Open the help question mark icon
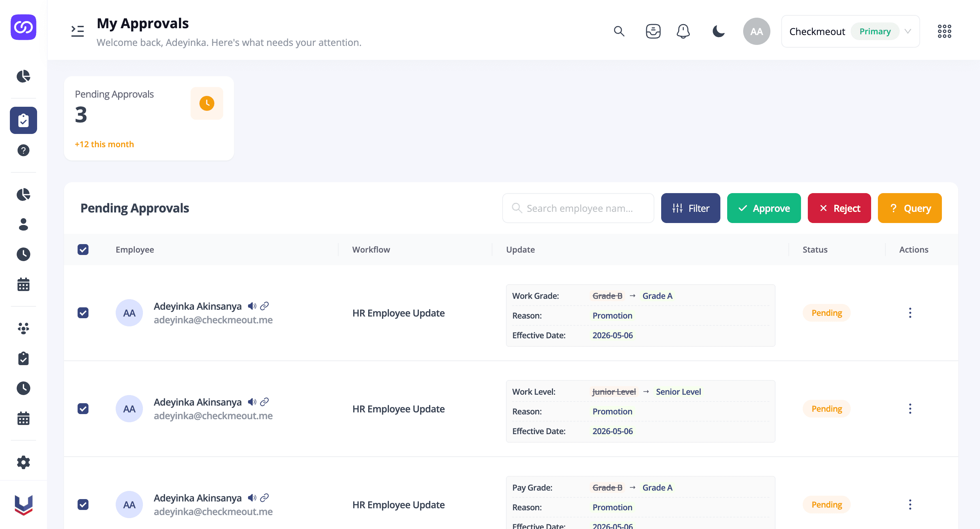The image size is (980, 529). point(23,151)
